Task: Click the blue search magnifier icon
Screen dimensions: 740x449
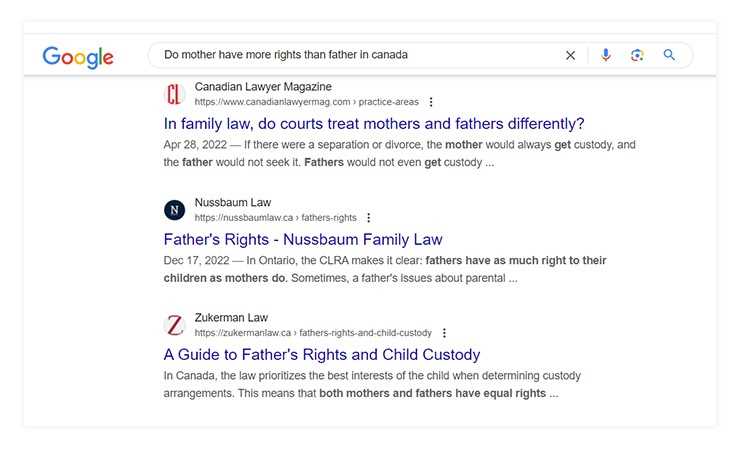Action: [x=670, y=56]
